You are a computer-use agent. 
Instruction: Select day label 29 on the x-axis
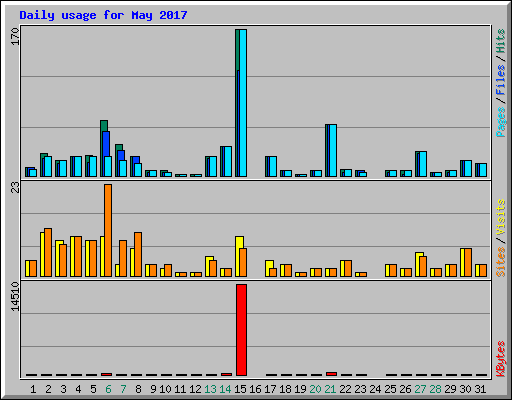tap(450, 389)
